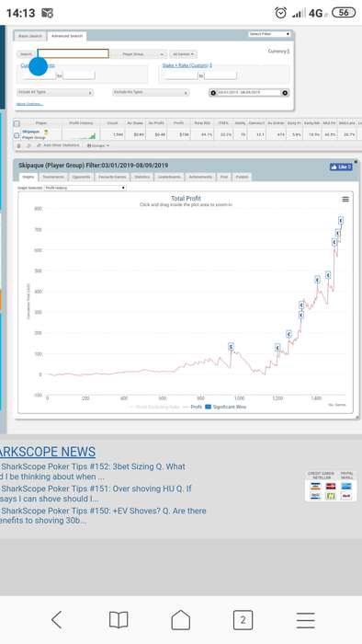Open the Statistics tab
This screenshot has height=644, width=362.
pos(141,177)
